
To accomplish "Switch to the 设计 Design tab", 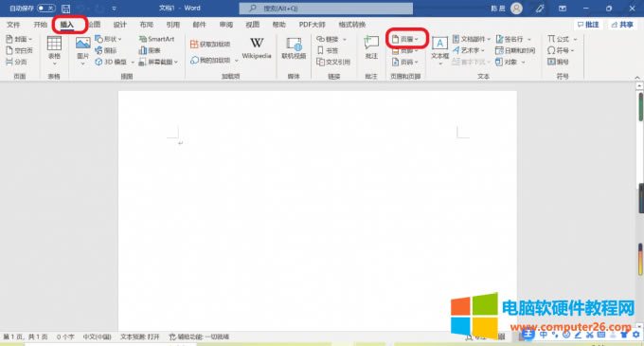I will 120,25.
